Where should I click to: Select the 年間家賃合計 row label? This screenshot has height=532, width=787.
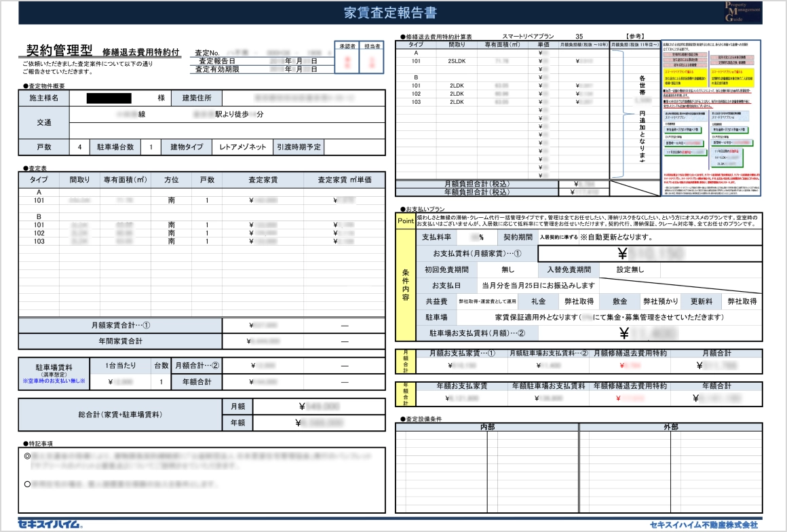coord(121,341)
